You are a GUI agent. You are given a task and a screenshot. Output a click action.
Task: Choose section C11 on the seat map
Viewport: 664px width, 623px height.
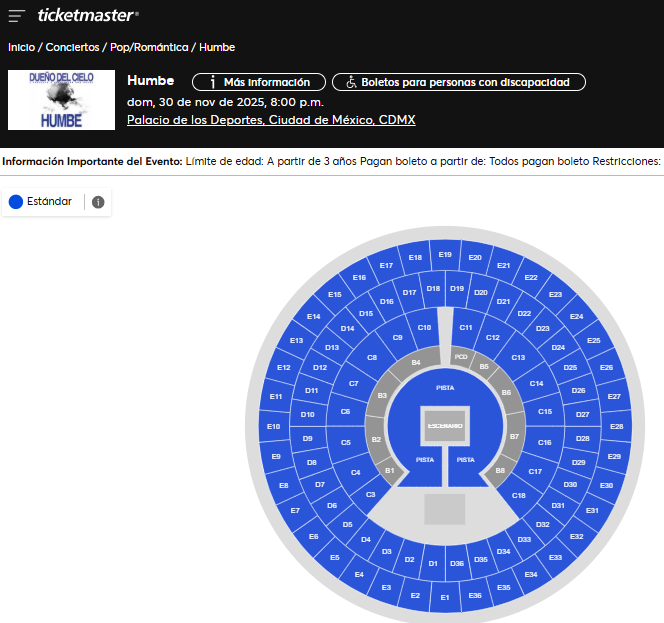click(466, 327)
